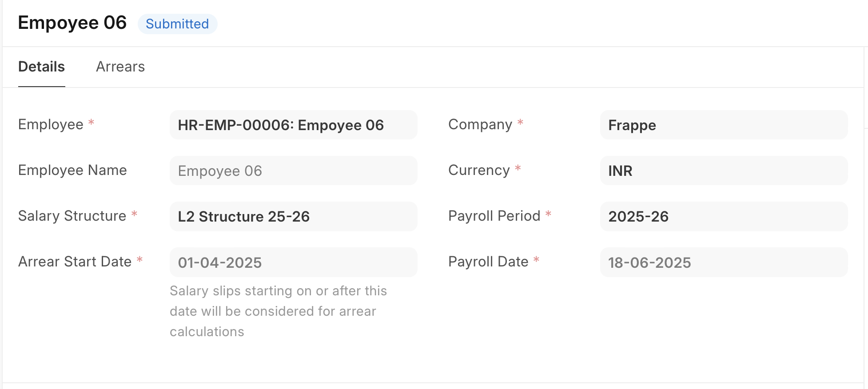Click the Submitted status badge
The height and width of the screenshot is (389, 868).
coord(177,24)
